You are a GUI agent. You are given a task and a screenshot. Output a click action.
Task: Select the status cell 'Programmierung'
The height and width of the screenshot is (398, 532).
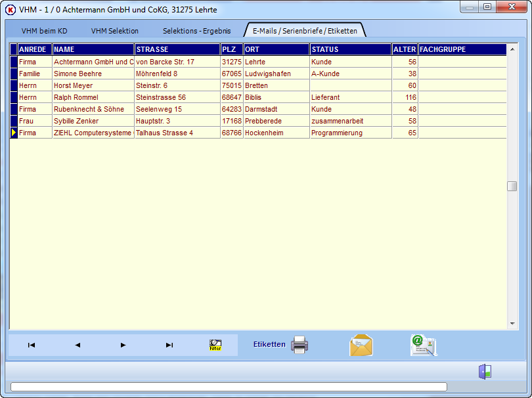click(351, 133)
